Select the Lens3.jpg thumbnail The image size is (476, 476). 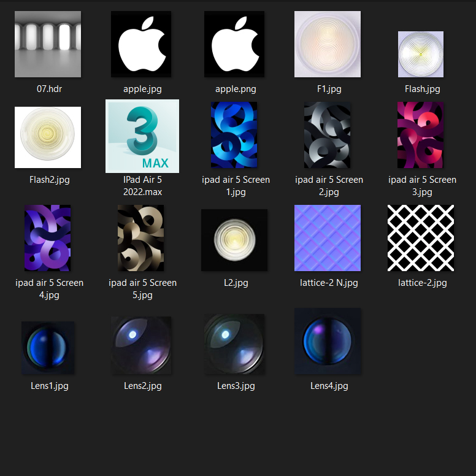coord(234,344)
